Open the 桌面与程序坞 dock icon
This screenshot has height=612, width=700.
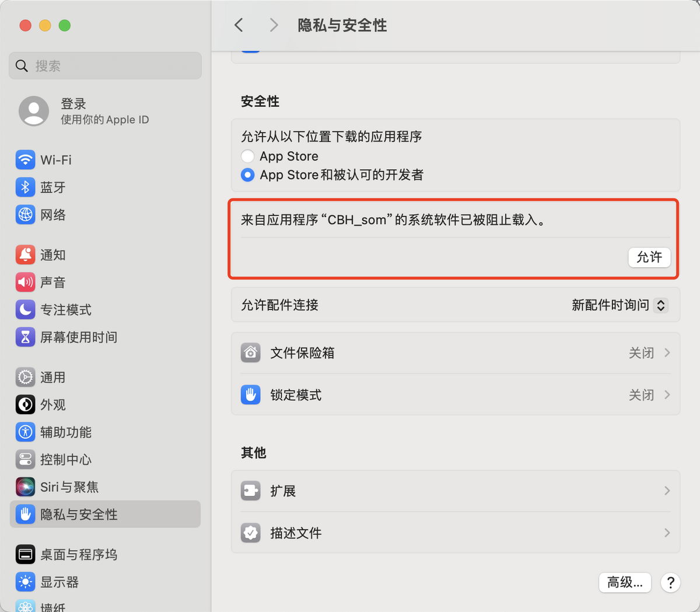click(x=25, y=555)
